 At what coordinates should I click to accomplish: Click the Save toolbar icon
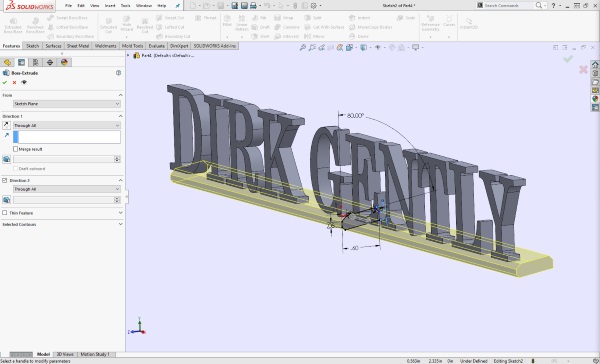[220, 5]
